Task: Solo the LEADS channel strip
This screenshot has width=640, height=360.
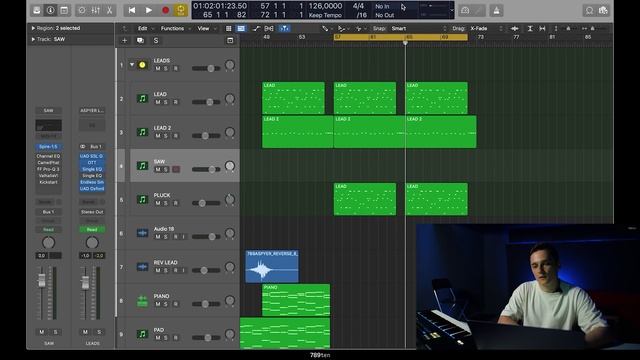Action: [x=99, y=332]
